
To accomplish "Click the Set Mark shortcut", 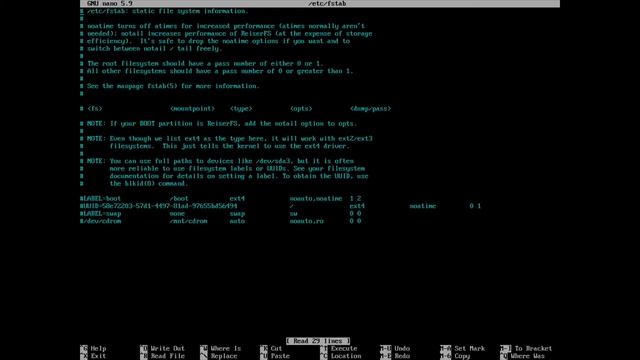I will (x=463, y=349).
